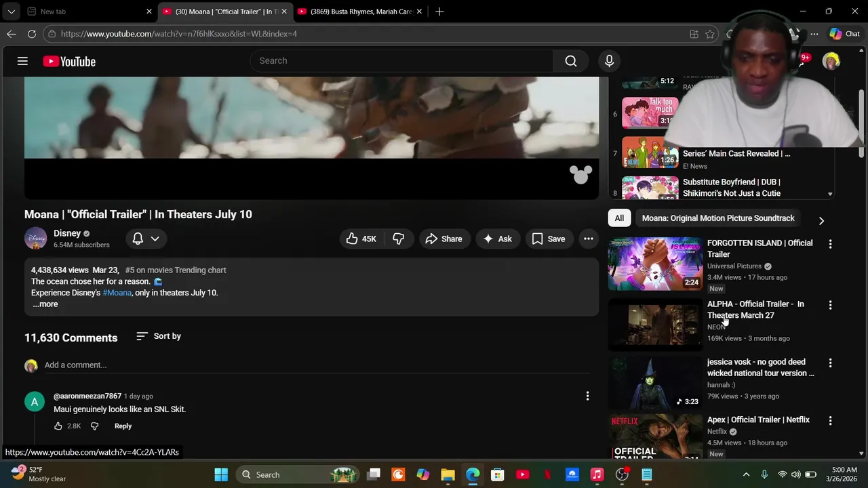Image resolution: width=868 pixels, height=488 pixels.
Task: Open the Disney channel avatar
Action: click(x=35, y=239)
